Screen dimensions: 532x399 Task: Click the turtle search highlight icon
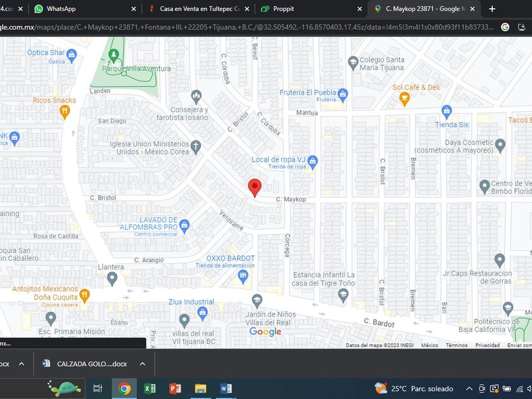65,388
